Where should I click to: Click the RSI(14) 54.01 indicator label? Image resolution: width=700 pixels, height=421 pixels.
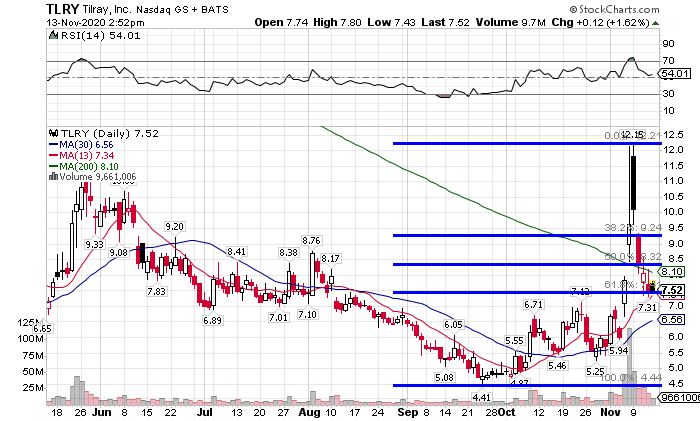point(100,36)
